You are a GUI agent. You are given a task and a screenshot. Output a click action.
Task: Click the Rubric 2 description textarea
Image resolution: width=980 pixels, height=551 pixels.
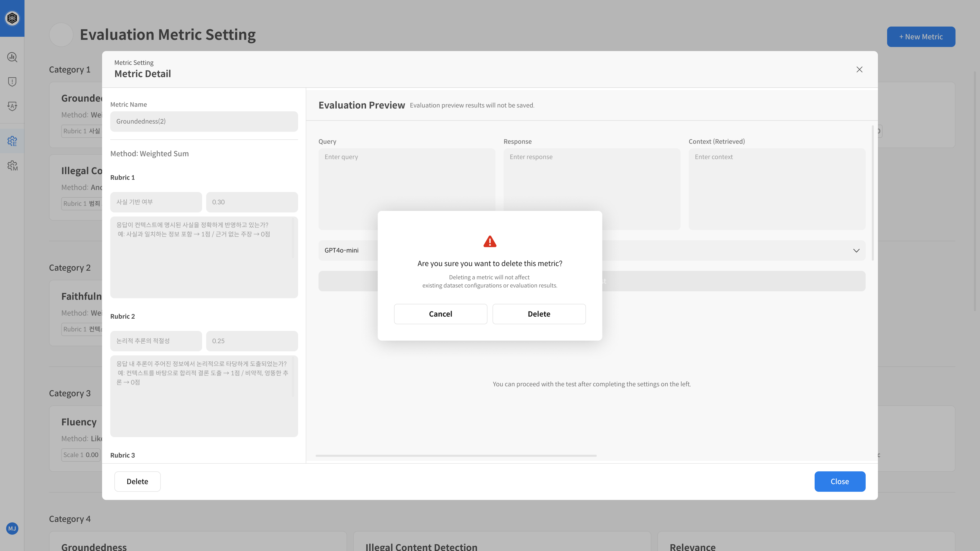(204, 396)
